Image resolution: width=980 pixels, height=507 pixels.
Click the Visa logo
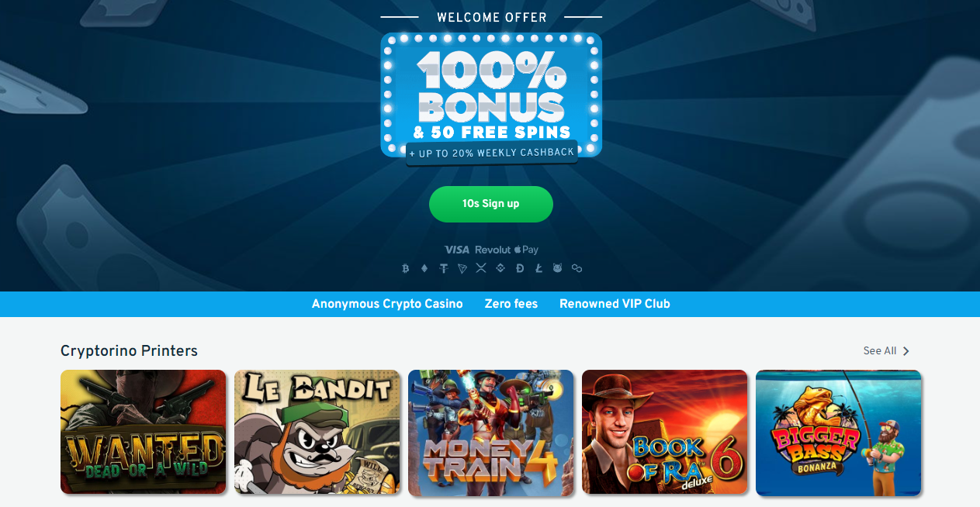tap(457, 250)
